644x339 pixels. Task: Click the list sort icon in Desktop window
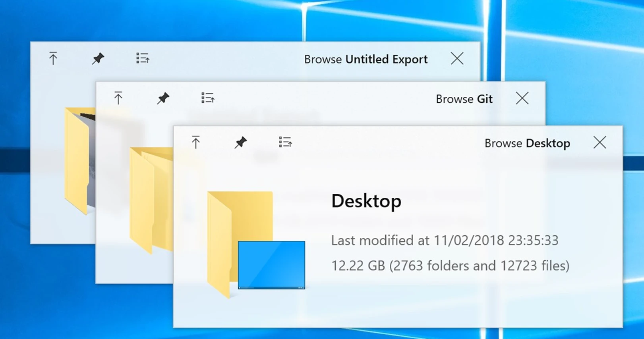[x=285, y=142]
